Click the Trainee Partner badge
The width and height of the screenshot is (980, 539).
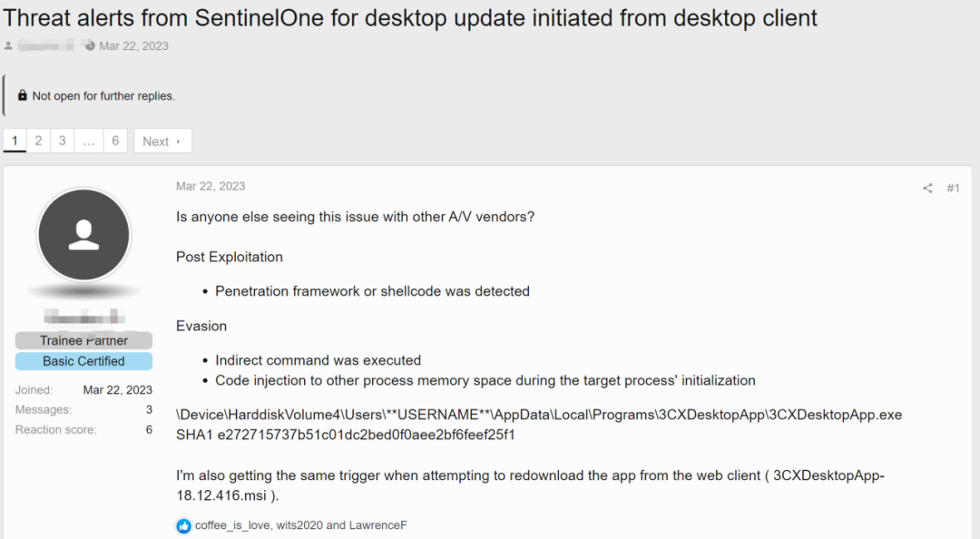click(83, 340)
